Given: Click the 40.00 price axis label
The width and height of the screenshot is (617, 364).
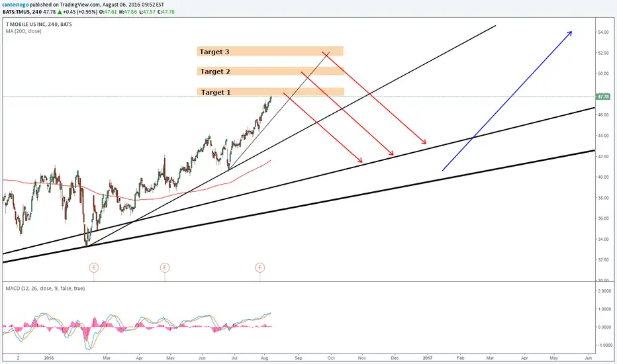Looking at the screenshot, I should click(603, 177).
